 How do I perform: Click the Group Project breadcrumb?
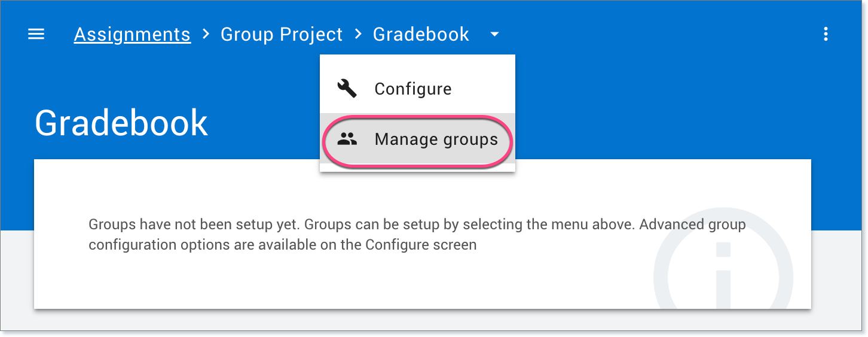tap(282, 34)
